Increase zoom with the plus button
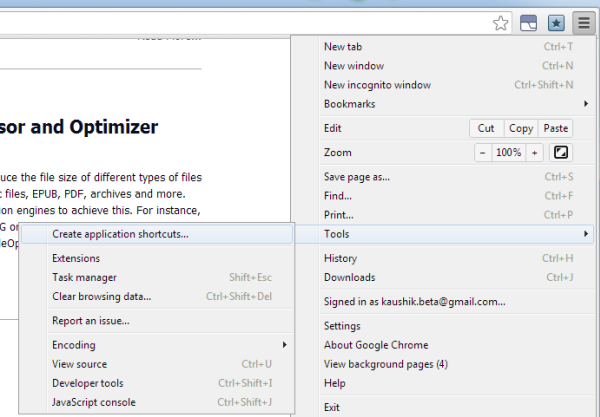This screenshot has height=417, width=600. click(535, 153)
